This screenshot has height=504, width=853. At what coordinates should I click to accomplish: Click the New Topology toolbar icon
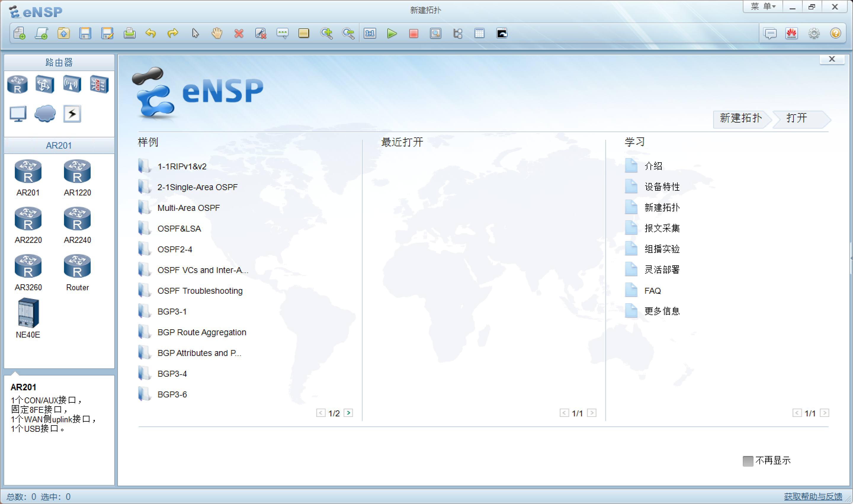coord(20,33)
